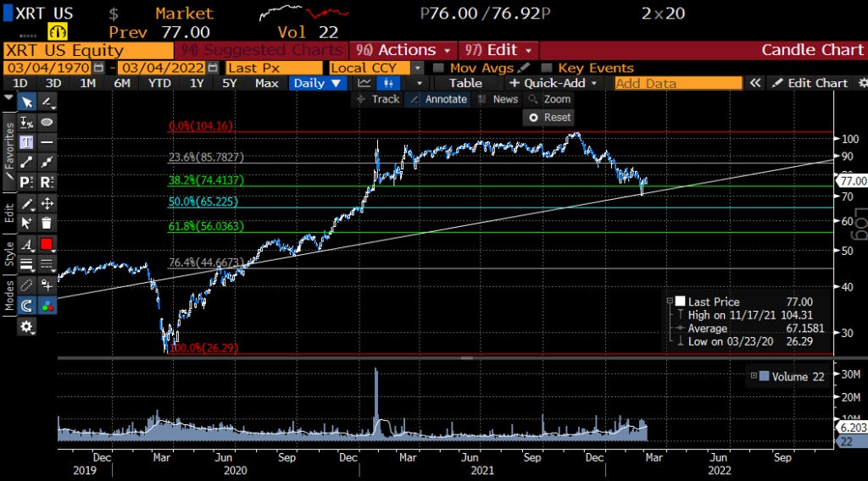Open the trend line drawing tool
This screenshot has width=868, height=481.
click(x=47, y=102)
